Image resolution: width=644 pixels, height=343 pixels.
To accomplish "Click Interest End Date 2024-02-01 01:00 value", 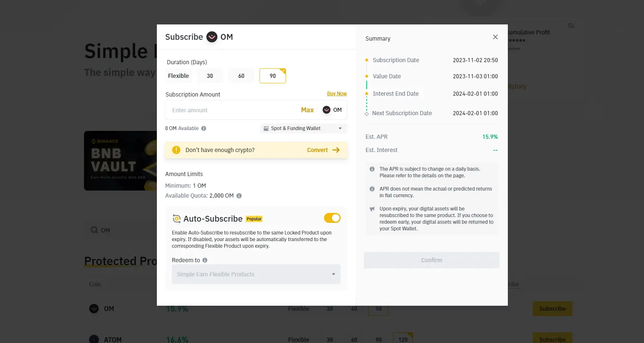I will click(475, 94).
